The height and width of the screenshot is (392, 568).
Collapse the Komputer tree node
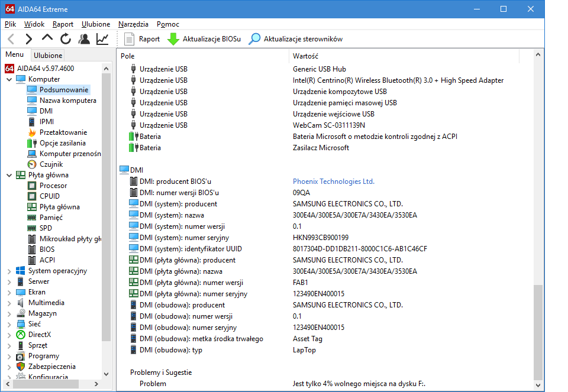(9, 79)
